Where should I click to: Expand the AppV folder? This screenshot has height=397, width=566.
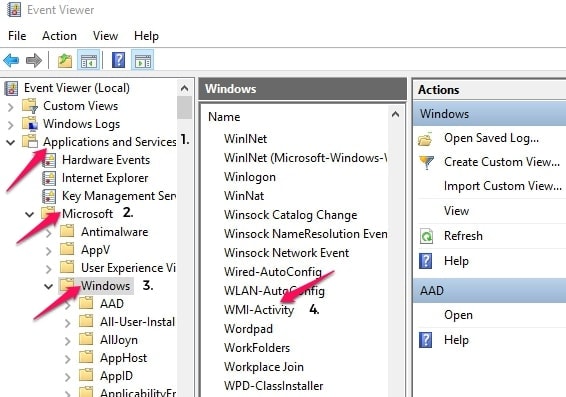(x=49, y=251)
